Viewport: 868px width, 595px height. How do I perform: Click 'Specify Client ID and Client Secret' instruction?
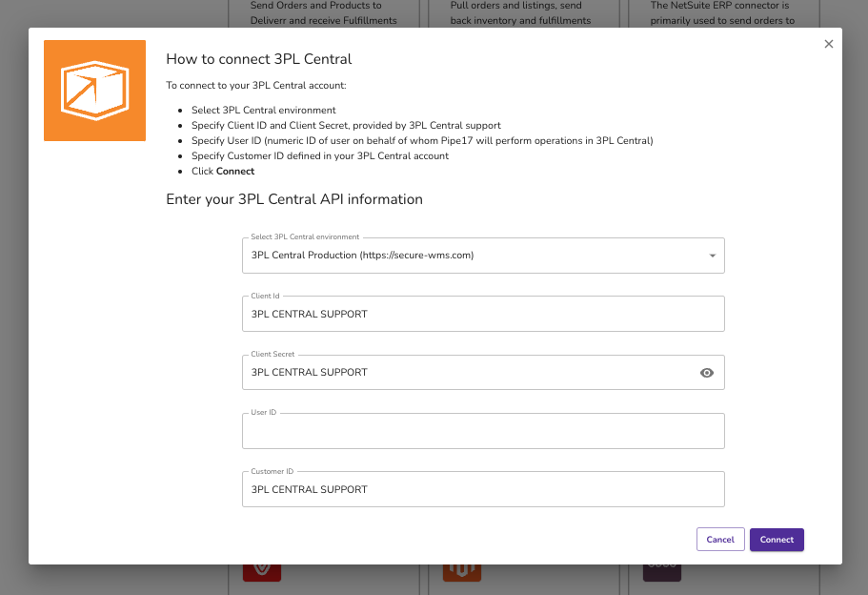[x=346, y=125]
